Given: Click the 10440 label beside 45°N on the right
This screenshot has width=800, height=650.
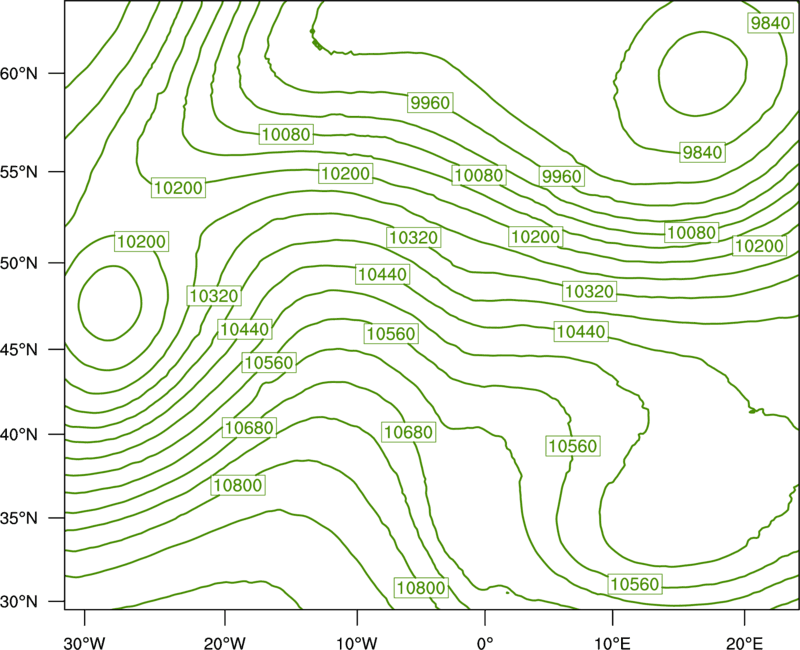Looking at the screenshot, I should [581, 332].
